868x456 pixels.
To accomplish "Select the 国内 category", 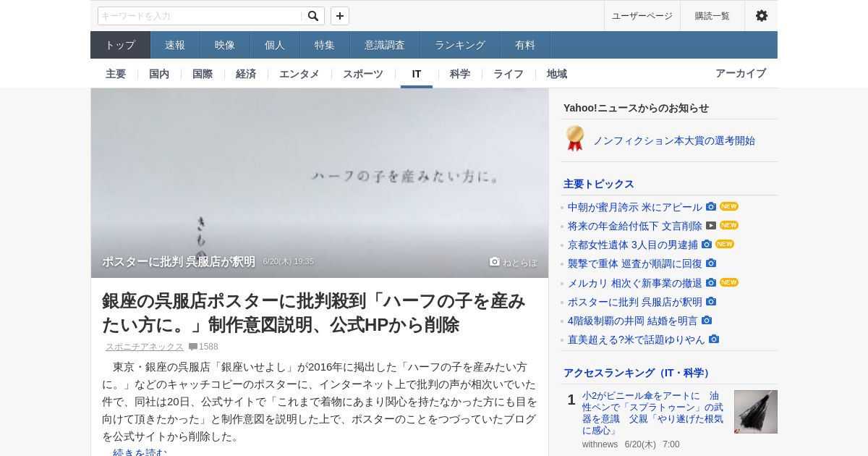I will click(x=159, y=74).
